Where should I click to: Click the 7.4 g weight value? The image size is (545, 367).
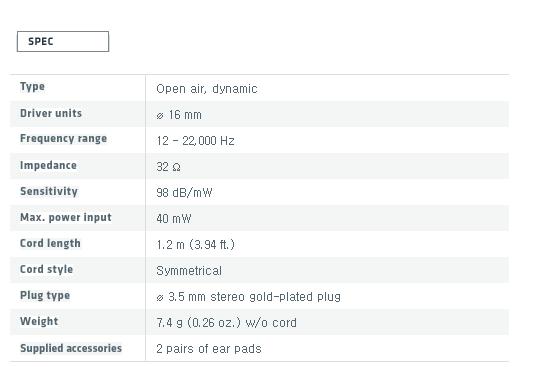tap(227, 323)
